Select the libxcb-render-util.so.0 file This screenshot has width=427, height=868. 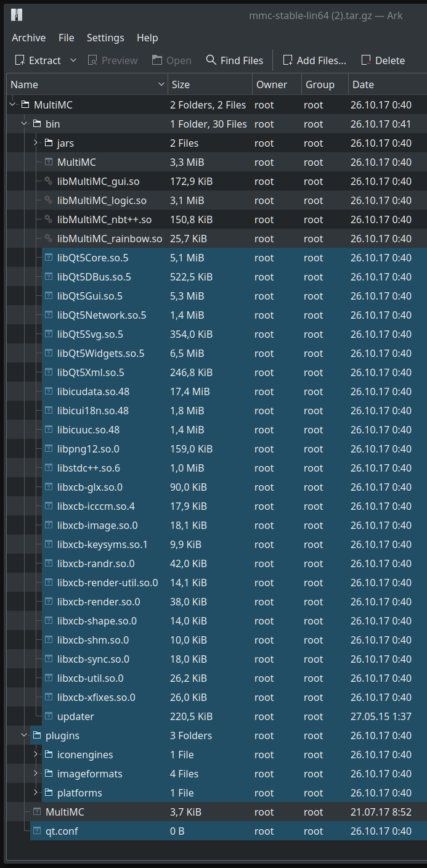tap(108, 583)
